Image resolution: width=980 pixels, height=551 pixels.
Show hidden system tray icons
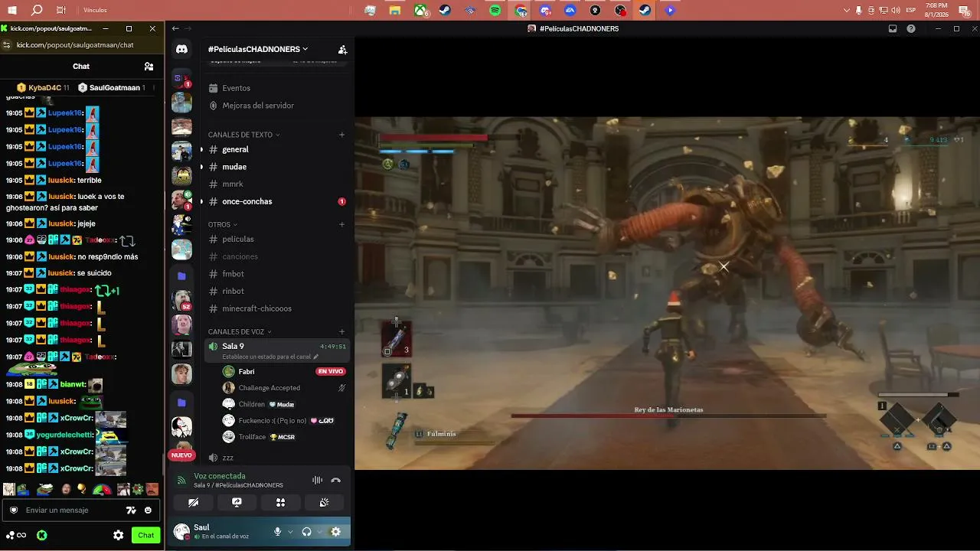[846, 11]
